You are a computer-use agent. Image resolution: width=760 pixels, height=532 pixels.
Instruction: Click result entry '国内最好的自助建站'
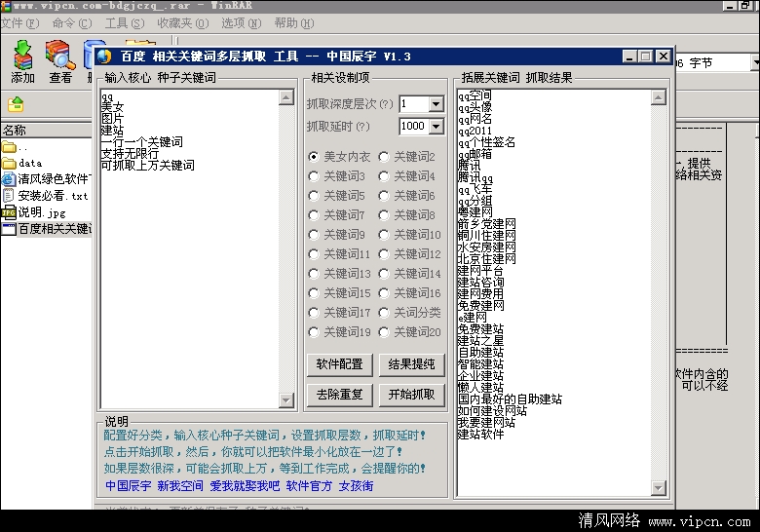coord(510,399)
